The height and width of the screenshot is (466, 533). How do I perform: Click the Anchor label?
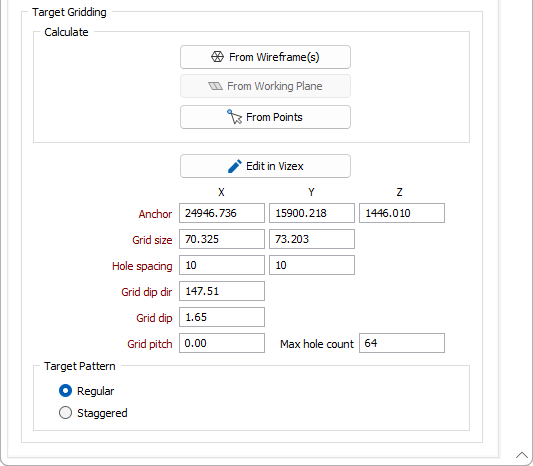pyautogui.click(x=155, y=214)
